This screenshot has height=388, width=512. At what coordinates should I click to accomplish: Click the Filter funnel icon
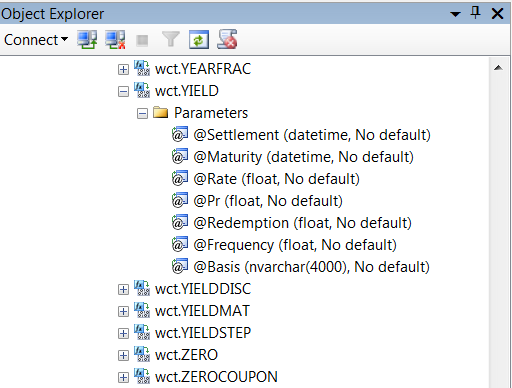pyautogui.click(x=171, y=39)
